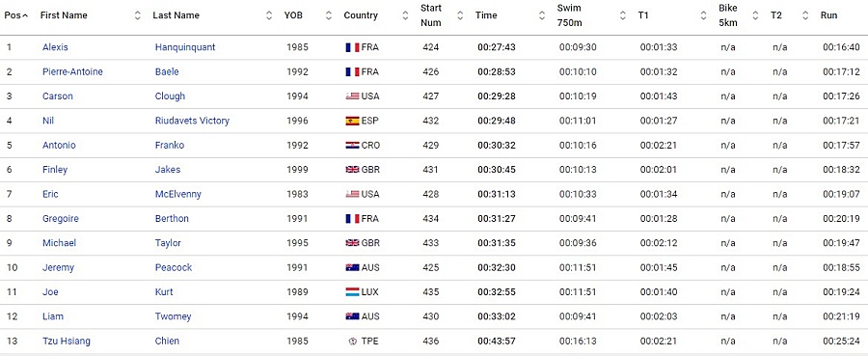Viewport: 868px width, 356px height.
Task: Open Tzu Hsiang athlete link
Action: (x=66, y=342)
